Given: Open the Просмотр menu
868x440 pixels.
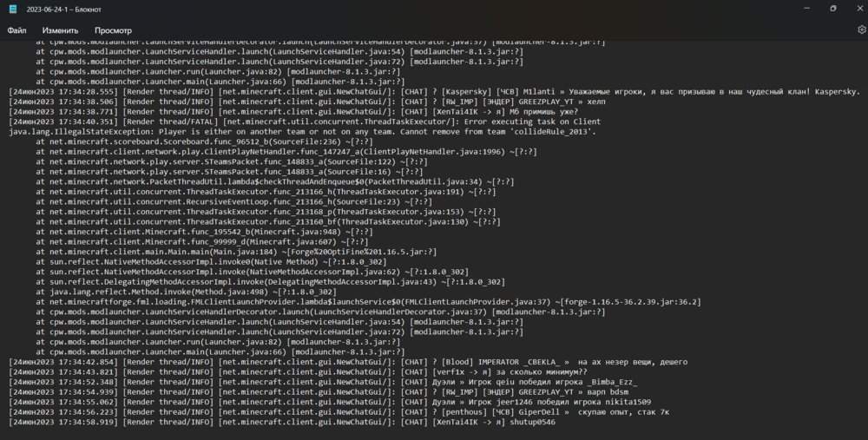Looking at the screenshot, I should (113, 30).
